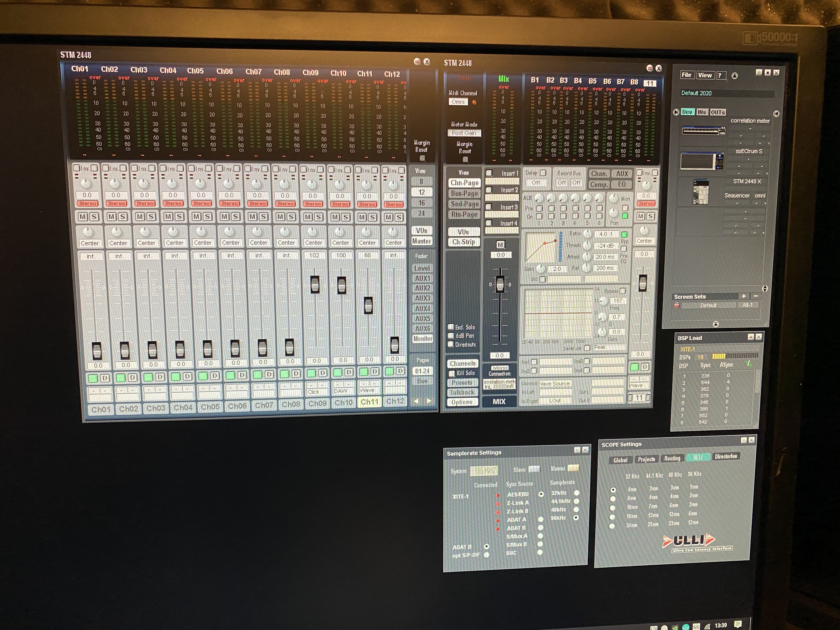Select the 10ms latency row radio button

click(612, 508)
